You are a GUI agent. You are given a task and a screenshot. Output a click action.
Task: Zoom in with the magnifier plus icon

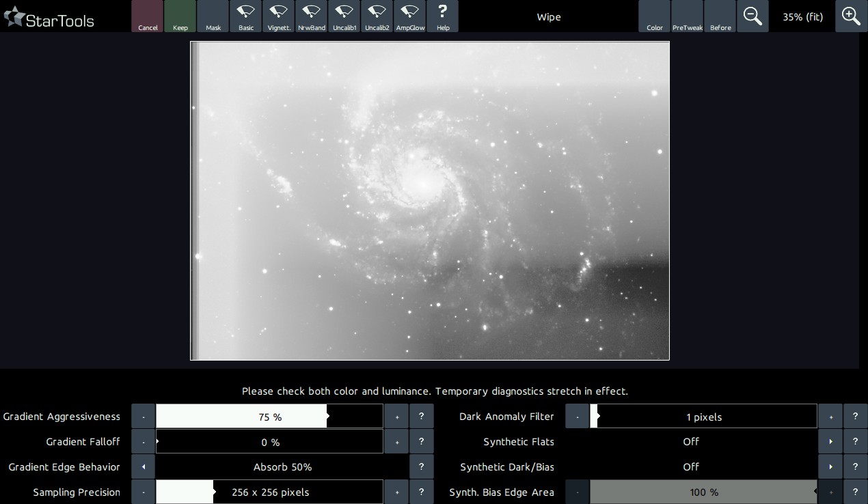point(851,16)
